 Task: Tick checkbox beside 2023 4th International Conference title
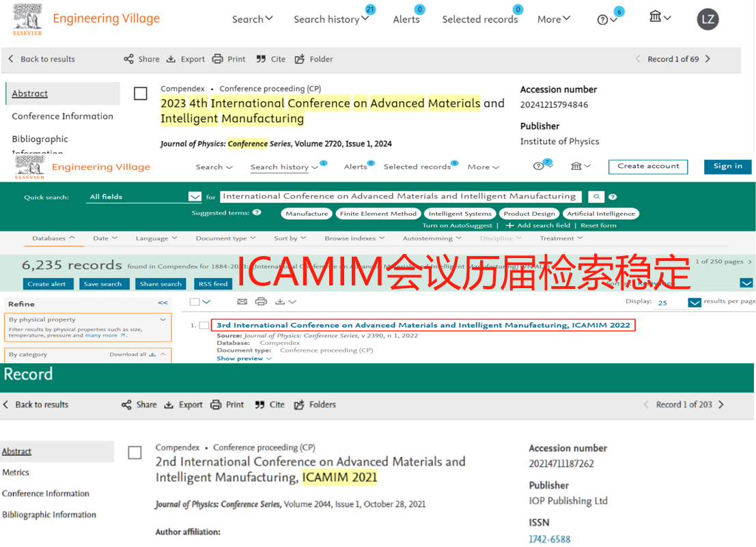[140, 94]
